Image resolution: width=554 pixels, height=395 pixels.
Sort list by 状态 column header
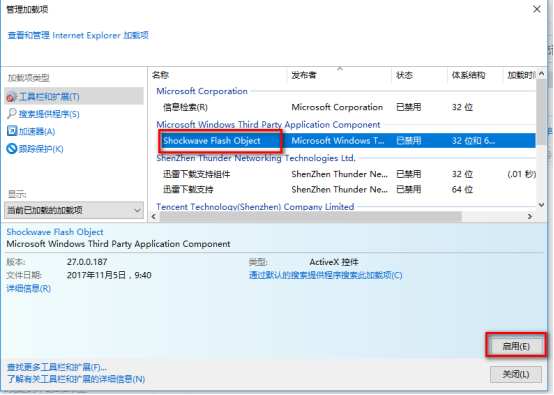pyautogui.click(x=405, y=75)
